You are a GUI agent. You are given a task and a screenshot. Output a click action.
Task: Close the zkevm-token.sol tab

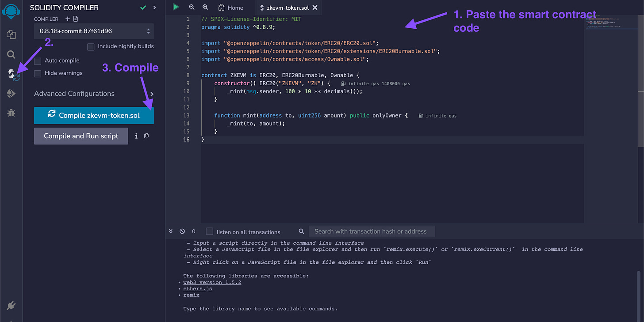pos(314,8)
